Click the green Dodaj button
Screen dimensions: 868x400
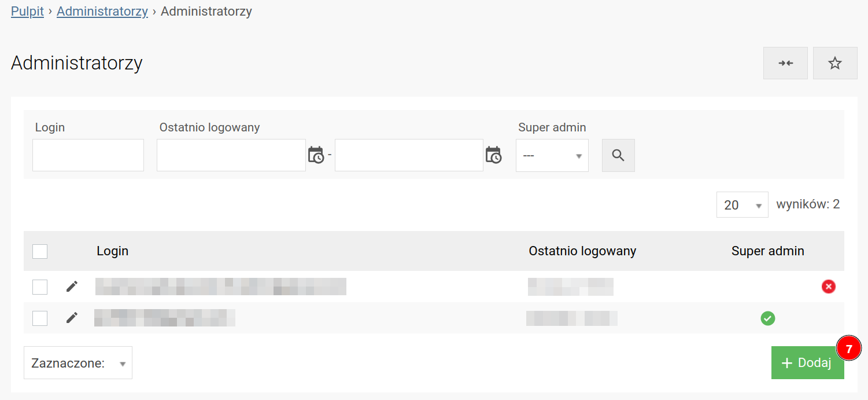pos(807,363)
